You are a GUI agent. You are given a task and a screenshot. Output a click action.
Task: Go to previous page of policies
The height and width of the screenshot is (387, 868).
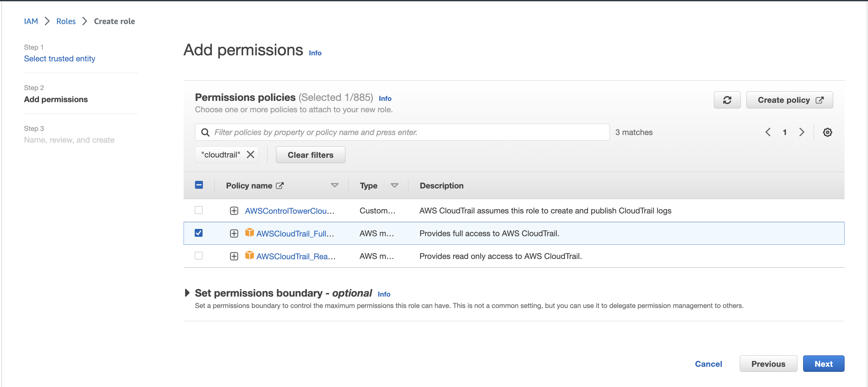(x=768, y=132)
